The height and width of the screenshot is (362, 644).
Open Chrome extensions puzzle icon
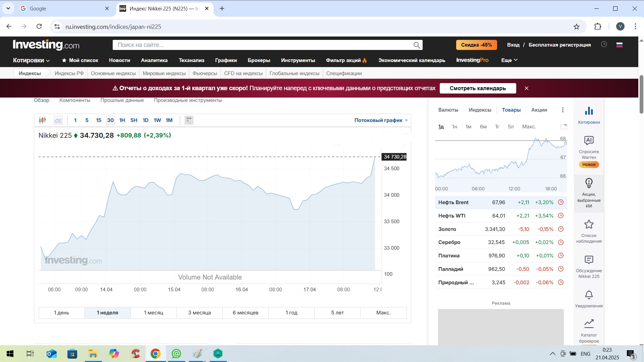click(x=597, y=27)
